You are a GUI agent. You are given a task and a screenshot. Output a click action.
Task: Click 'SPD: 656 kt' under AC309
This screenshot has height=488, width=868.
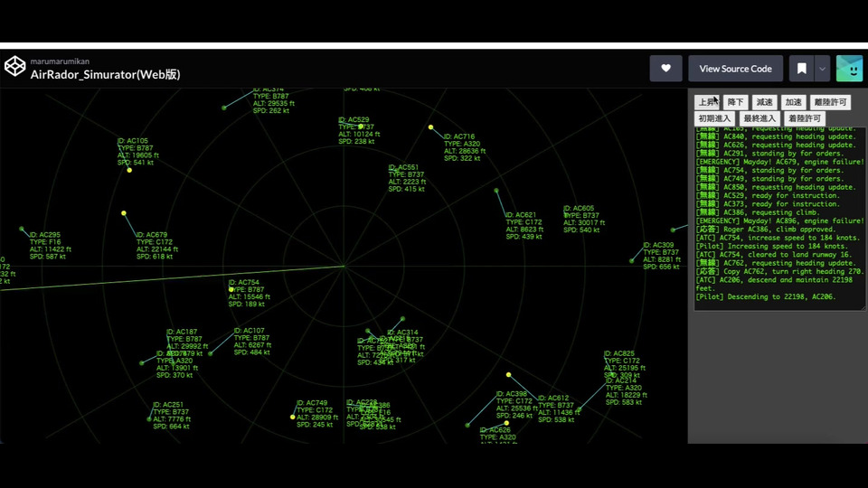[x=662, y=267]
